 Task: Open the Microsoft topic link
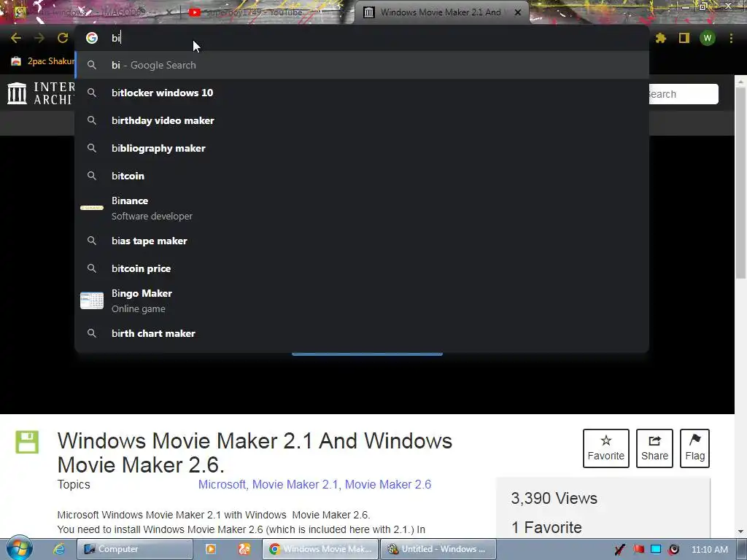point(222,484)
